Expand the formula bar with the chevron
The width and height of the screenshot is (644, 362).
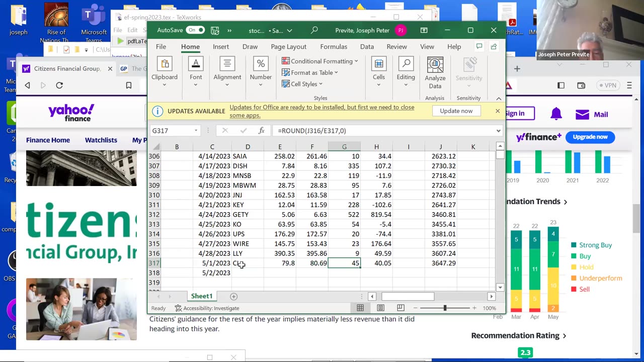[x=499, y=131]
